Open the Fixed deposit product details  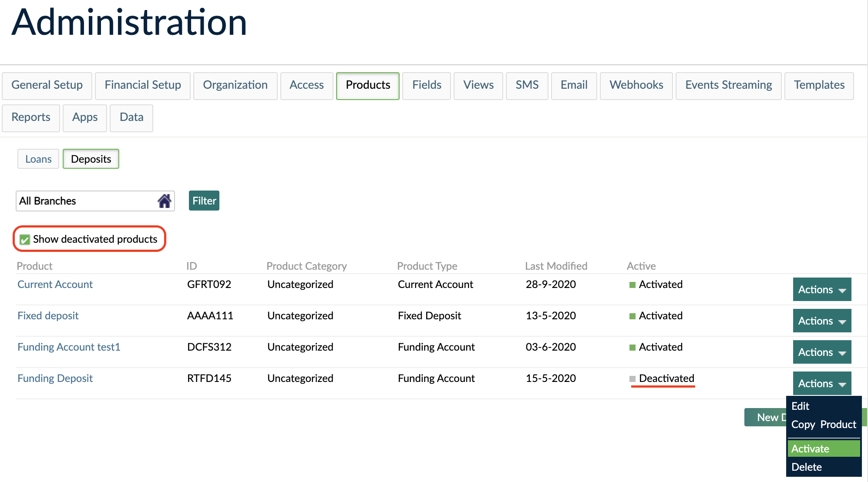click(x=48, y=315)
